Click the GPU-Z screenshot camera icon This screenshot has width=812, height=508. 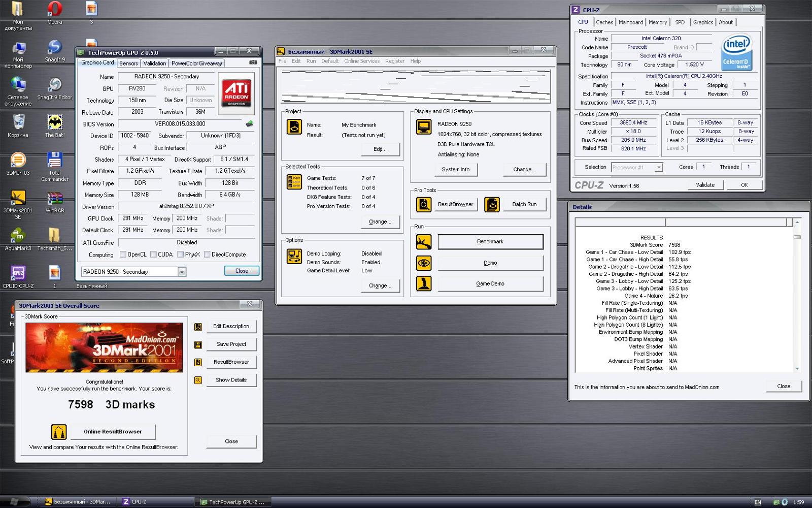coord(253,62)
